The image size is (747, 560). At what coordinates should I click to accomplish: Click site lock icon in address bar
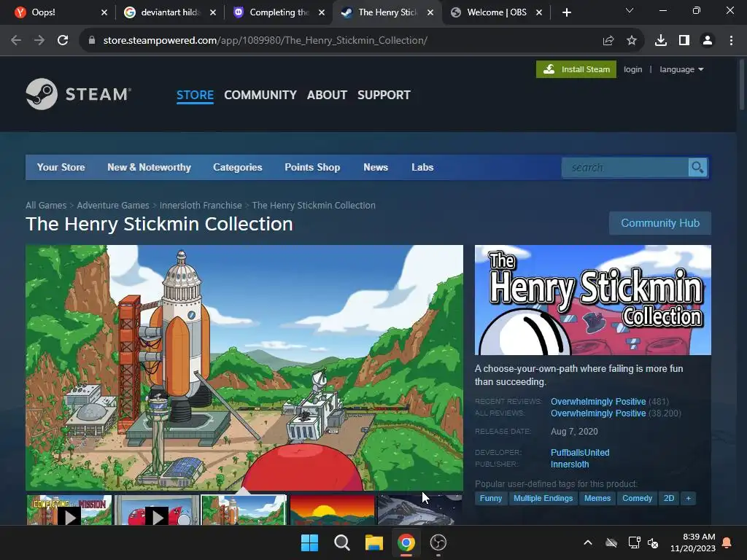(x=91, y=41)
